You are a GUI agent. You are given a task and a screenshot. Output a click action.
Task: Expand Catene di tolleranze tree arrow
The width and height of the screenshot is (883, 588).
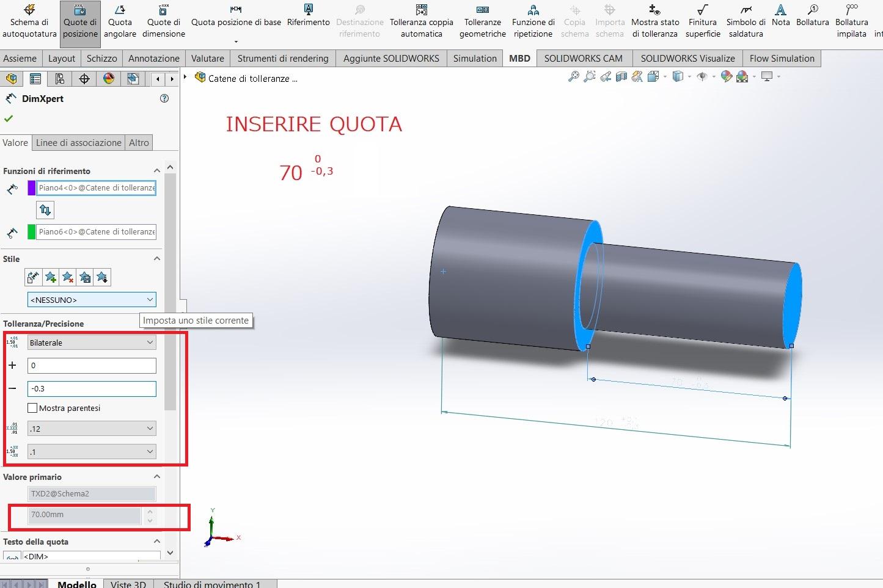[185, 77]
